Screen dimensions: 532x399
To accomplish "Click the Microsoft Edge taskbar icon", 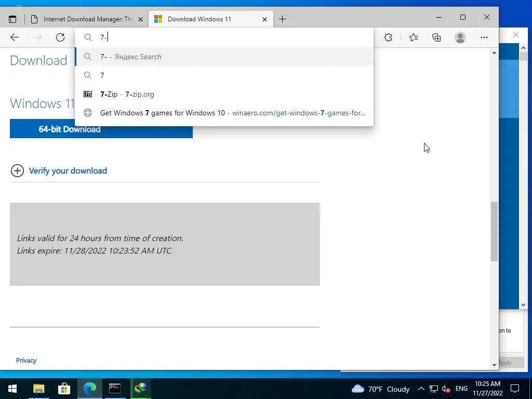I will coord(89,389).
